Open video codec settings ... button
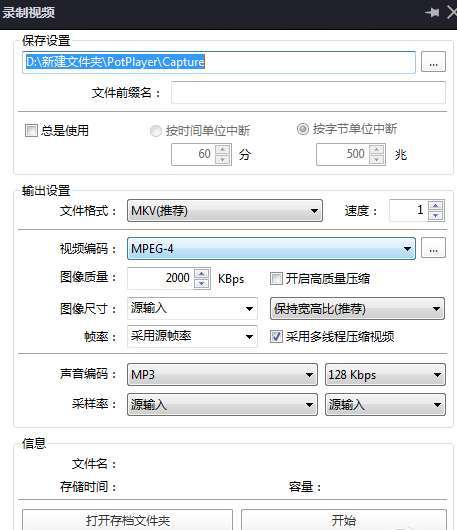The width and height of the screenshot is (457, 530). point(433,248)
